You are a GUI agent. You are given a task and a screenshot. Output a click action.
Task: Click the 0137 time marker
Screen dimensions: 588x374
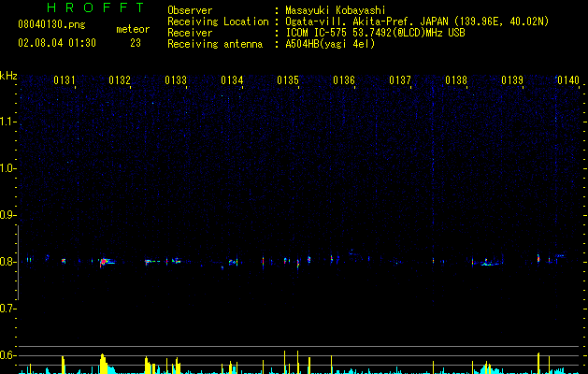[x=400, y=80]
